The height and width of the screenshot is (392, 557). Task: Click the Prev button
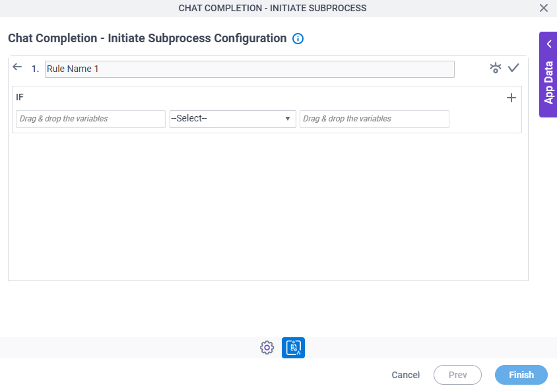point(457,375)
